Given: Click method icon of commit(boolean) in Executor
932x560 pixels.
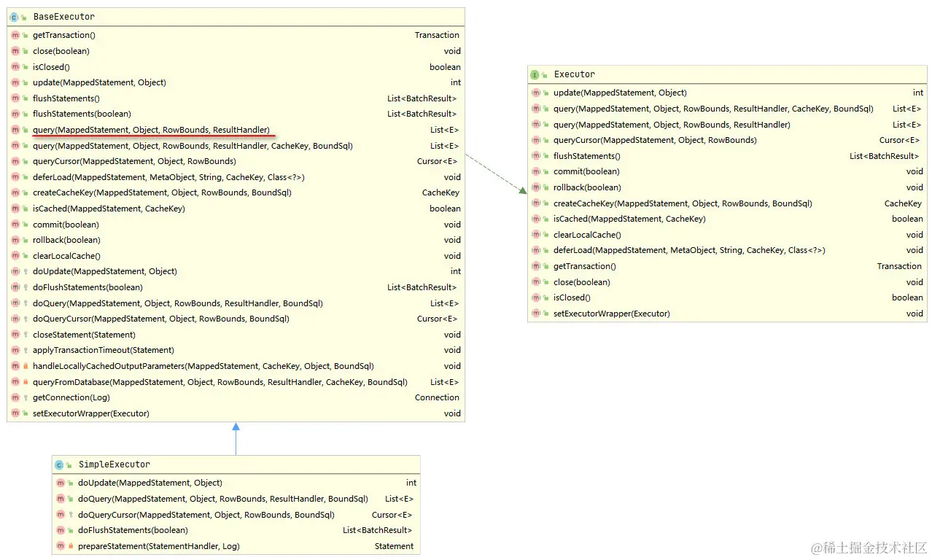Looking at the screenshot, I should tap(536, 171).
